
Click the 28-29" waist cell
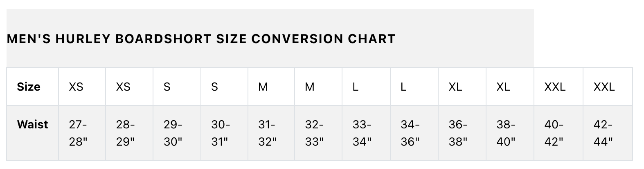coord(129,133)
